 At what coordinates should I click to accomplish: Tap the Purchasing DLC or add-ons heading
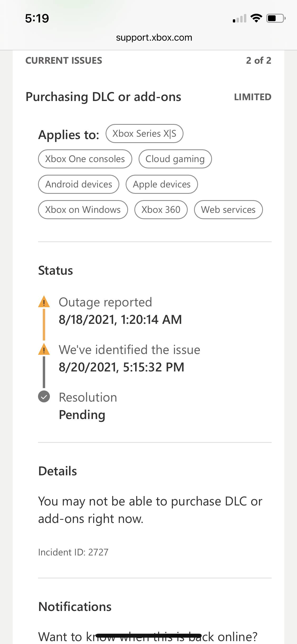coord(103,97)
